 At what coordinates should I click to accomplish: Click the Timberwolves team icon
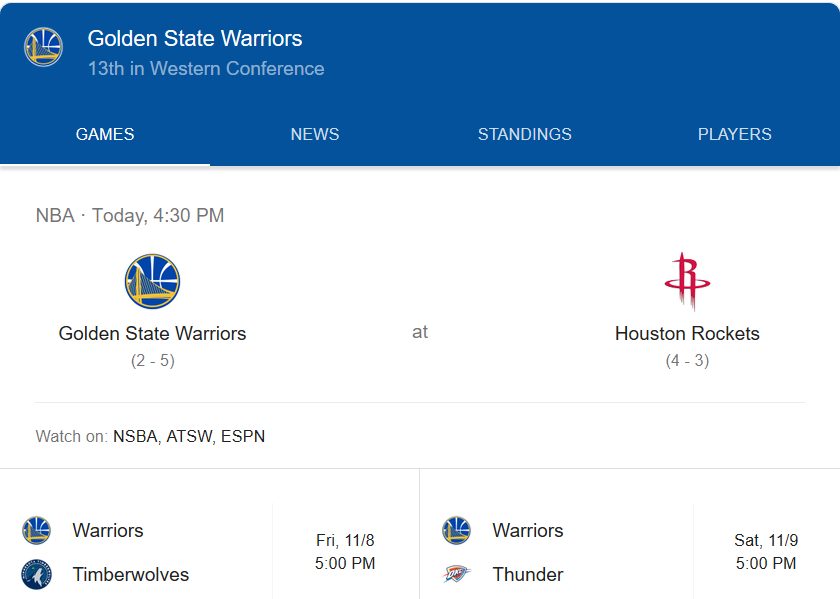[x=36, y=574]
